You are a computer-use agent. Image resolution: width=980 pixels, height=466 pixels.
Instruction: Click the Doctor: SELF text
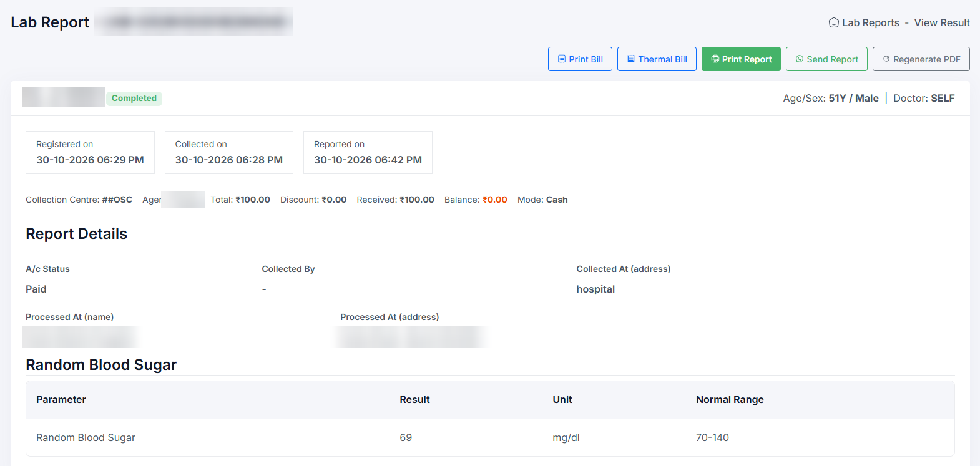(924, 98)
